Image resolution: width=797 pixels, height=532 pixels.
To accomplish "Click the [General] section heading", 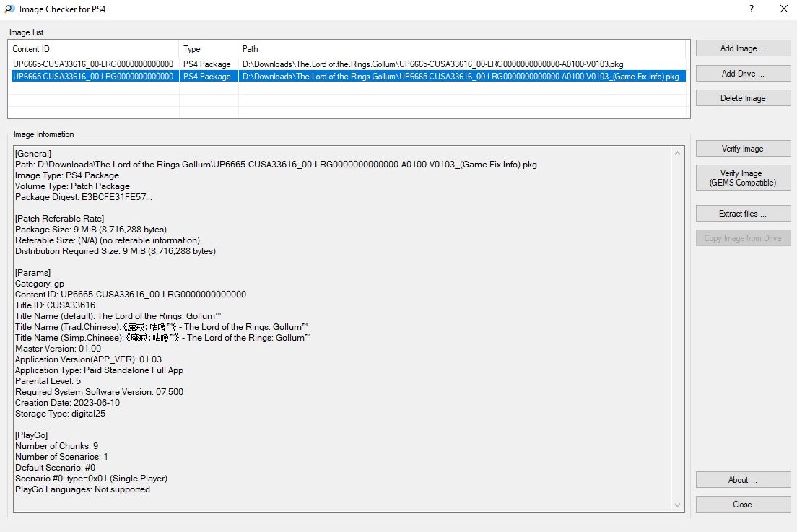I will pyautogui.click(x=33, y=154).
